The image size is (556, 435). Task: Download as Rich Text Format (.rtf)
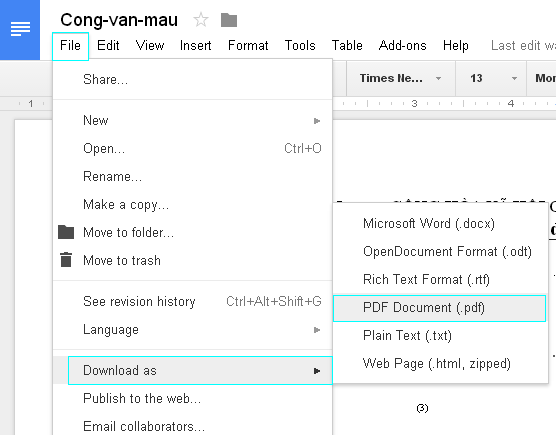click(440, 280)
